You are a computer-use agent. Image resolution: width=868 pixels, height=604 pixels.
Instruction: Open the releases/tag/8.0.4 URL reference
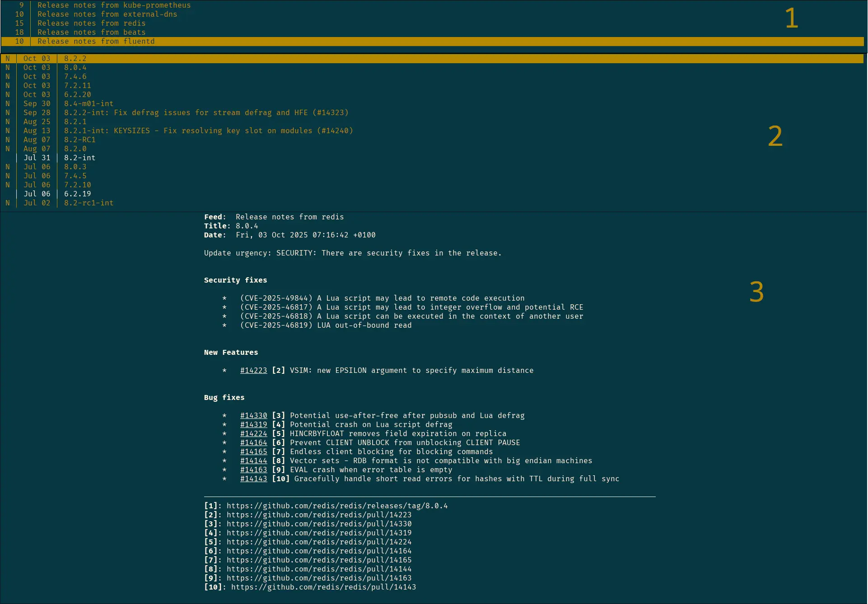(x=337, y=506)
